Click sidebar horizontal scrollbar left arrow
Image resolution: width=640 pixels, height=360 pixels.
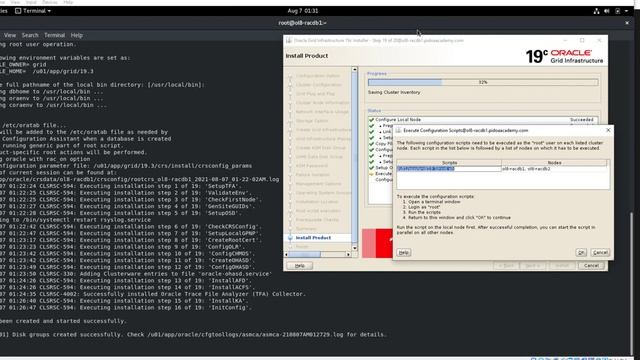coord(286,254)
